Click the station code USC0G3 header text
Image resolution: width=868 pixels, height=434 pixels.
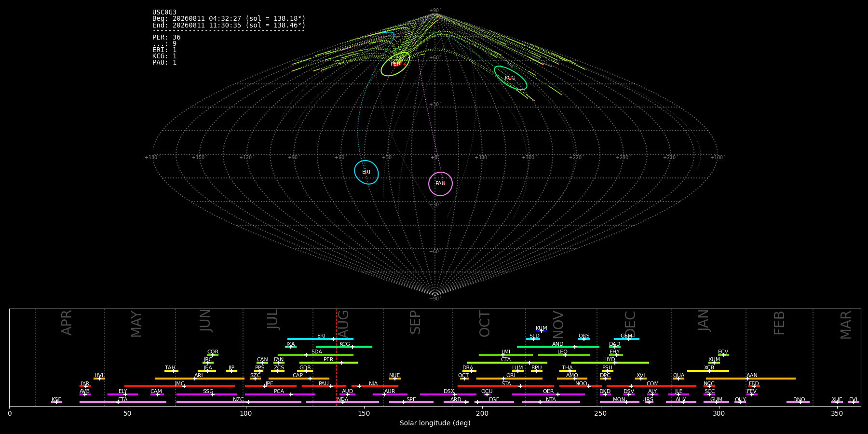pyautogui.click(x=164, y=13)
